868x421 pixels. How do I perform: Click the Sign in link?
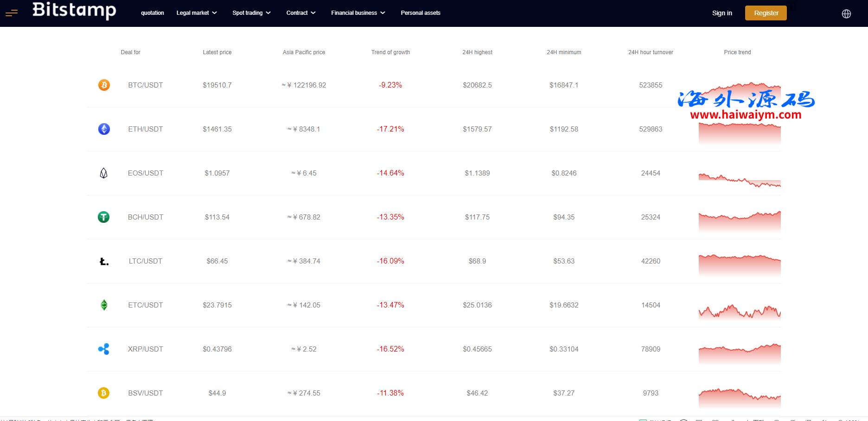point(722,13)
